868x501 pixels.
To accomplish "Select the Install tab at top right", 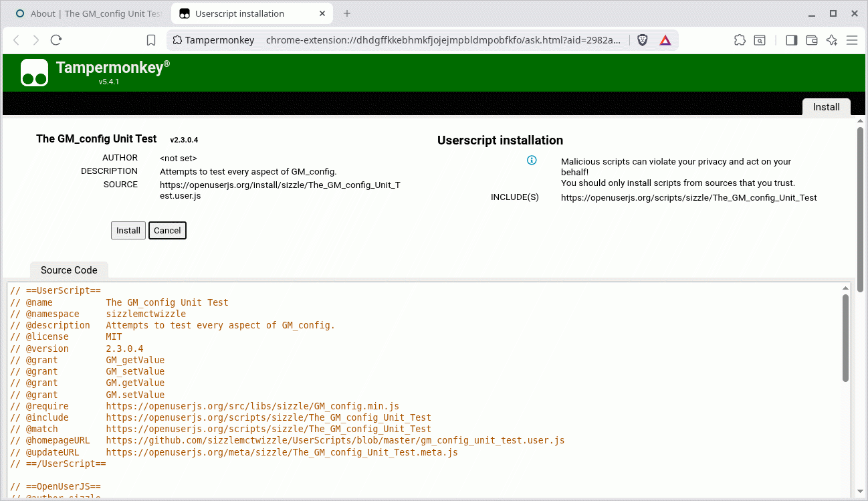I will (x=826, y=107).
